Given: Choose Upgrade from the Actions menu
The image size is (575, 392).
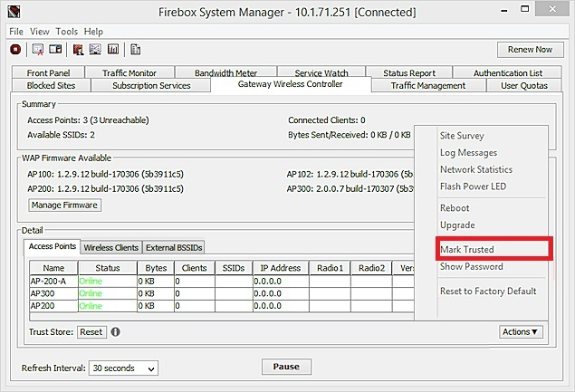Looking at the screenshot, I should point(457,225).
